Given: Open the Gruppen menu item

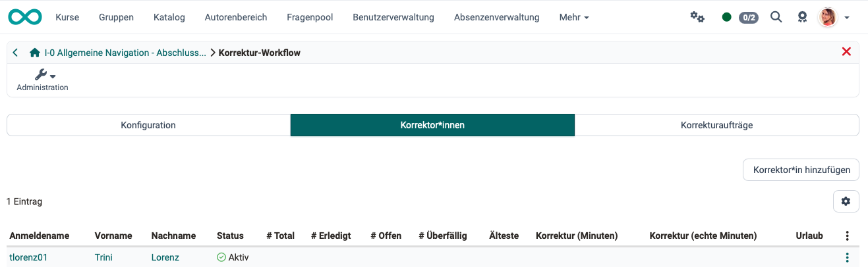Looking at the screenshot, I should (116, 17).
